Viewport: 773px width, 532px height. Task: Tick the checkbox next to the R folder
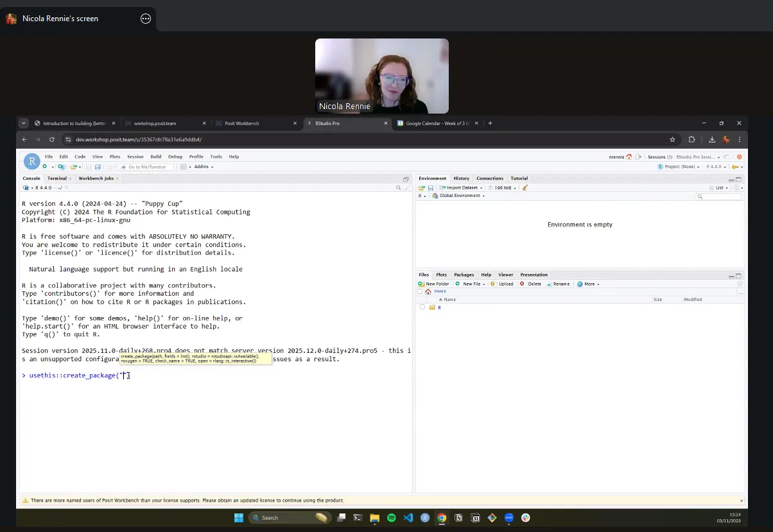422,307
